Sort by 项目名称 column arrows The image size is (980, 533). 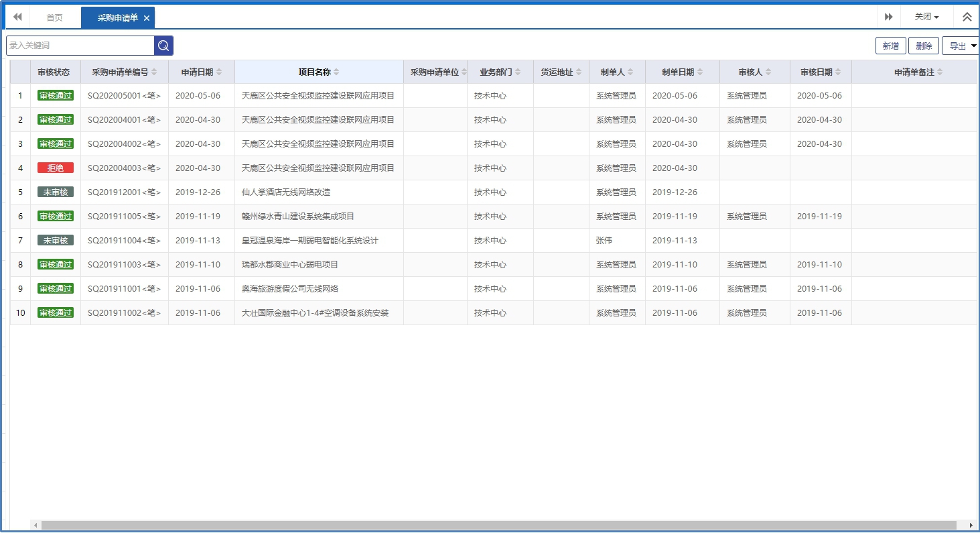point(336,72)
